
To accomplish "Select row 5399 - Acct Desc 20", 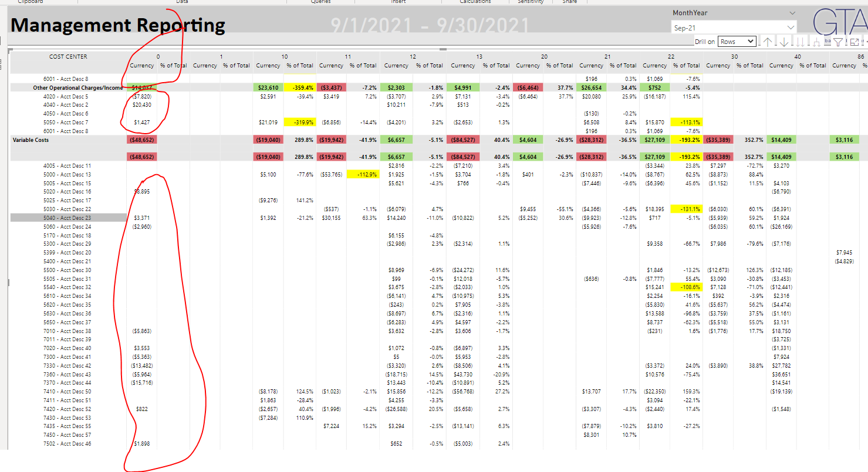I will click(x=67, y=253).
